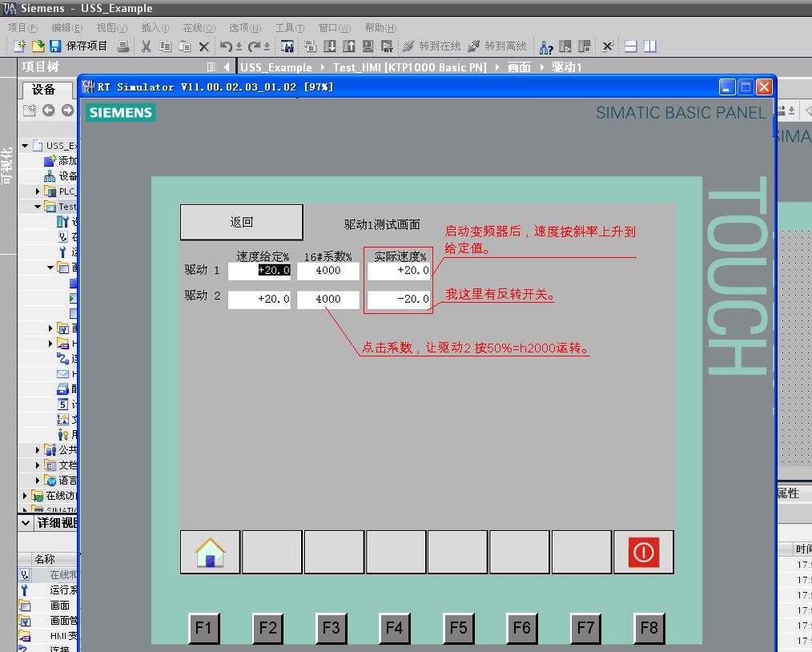Viewport: 812px width, 652px height.
Task: Click the undo arrow icon
Action: [x=226, y=46]
